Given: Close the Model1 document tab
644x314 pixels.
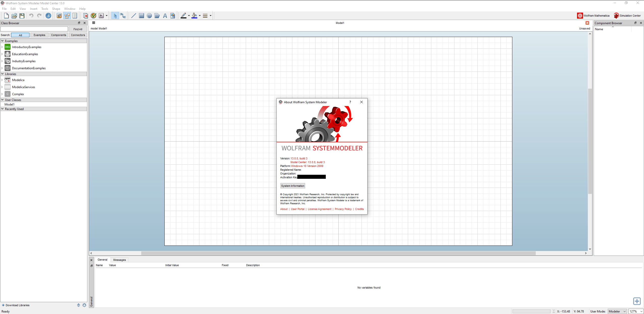Looking at the screenshot, I should pos(587,23).
